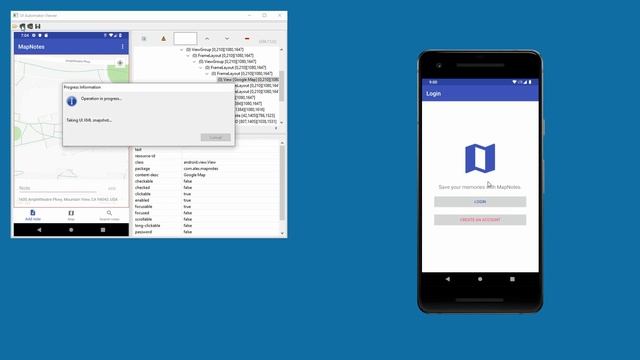Tap the Recents nav button on the phone

pyautogui.click(x=512, y=279)
